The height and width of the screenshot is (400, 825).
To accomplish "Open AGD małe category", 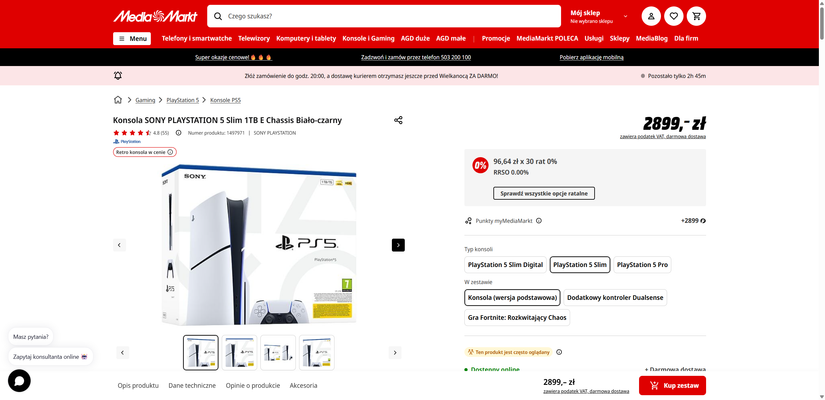I will click(x=451, y=38).
